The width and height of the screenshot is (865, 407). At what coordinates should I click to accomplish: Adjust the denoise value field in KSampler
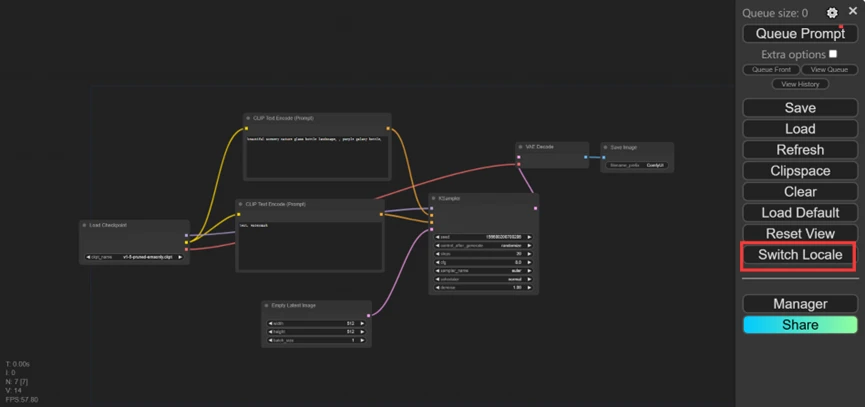pos(484,288)
